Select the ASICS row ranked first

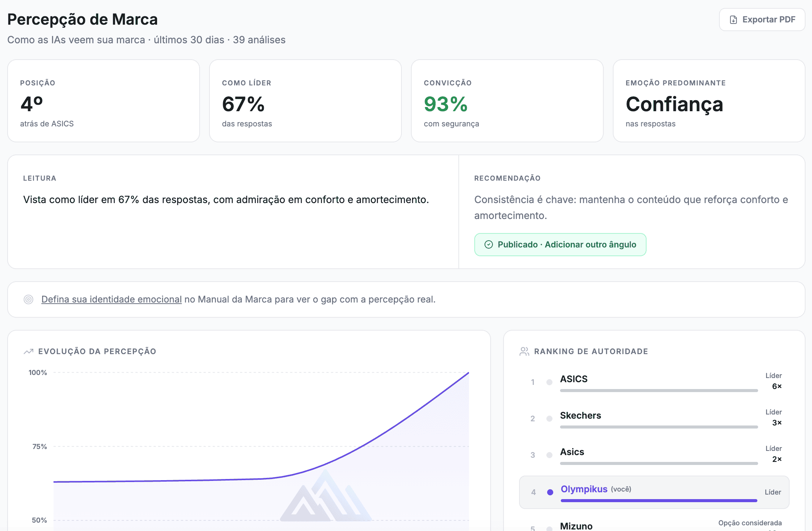tap(654, 382)
